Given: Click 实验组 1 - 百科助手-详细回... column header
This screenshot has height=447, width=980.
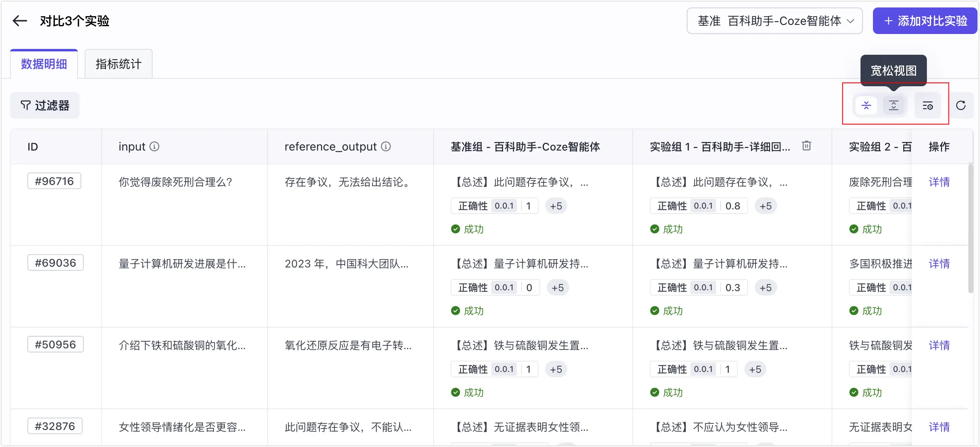Looking at the screenshot, I should tap(720, 146).
